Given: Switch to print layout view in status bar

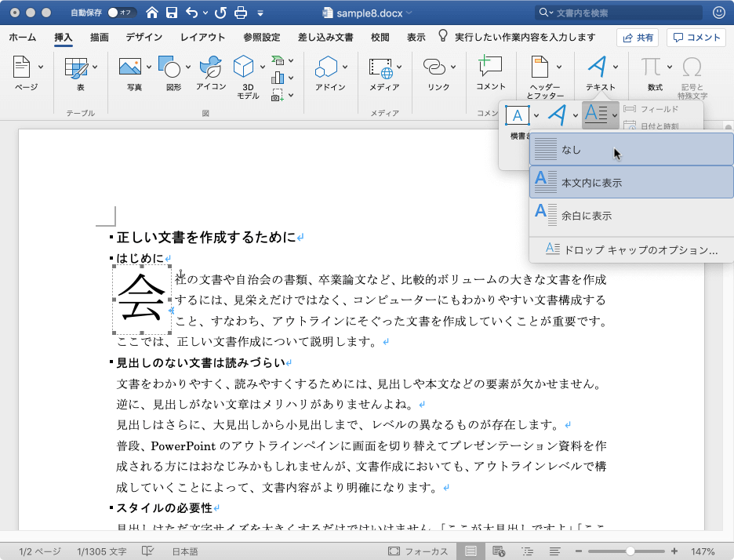Looking at the screenshot, I should [471, 551].
